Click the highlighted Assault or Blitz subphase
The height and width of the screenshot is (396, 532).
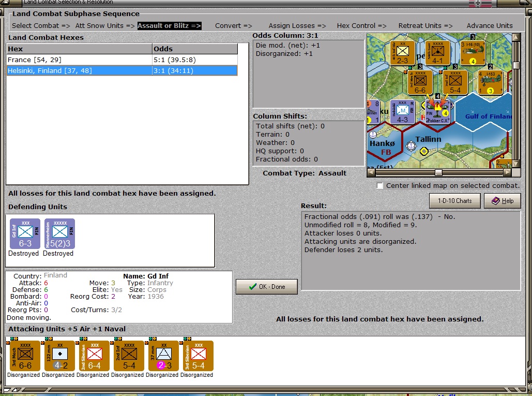(x=169, y=26)
